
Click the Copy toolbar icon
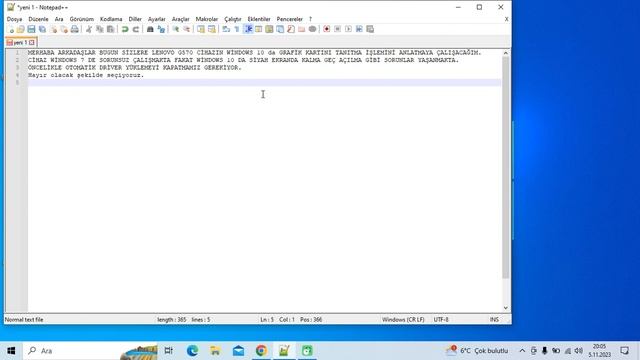[100, 29]
